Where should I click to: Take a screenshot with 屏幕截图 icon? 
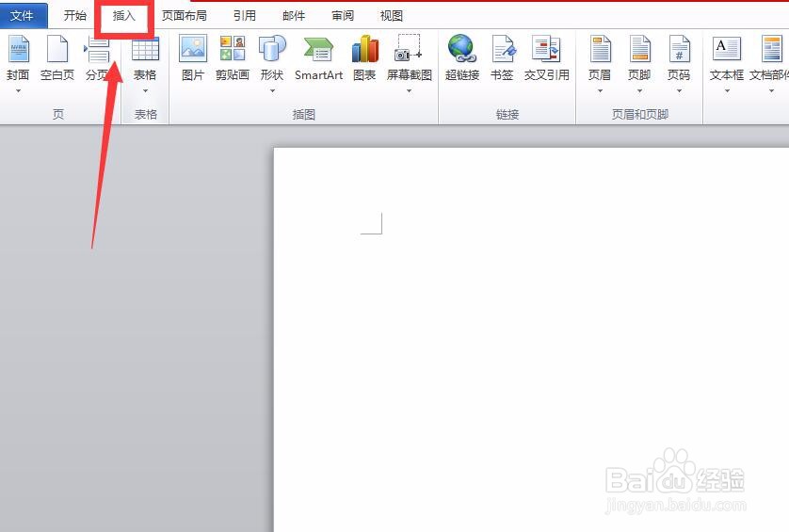[x=409, y=48]
